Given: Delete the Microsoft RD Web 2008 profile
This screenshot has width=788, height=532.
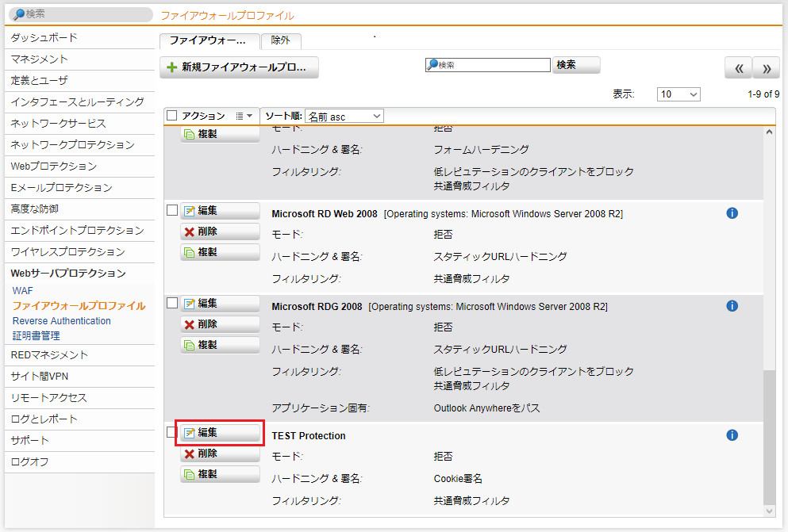Looking at the screenshot, I should (x=220, y=232).
